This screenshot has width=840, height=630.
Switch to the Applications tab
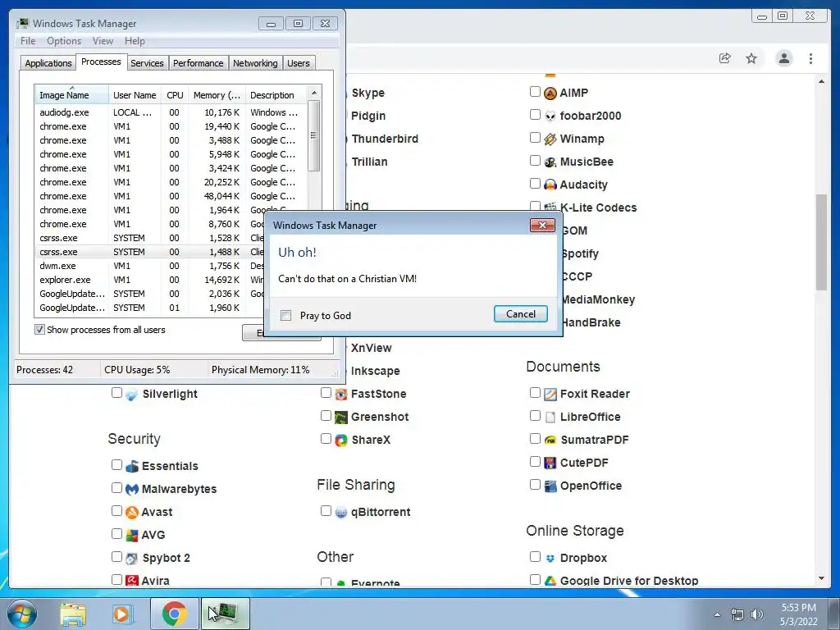point(48,63)
